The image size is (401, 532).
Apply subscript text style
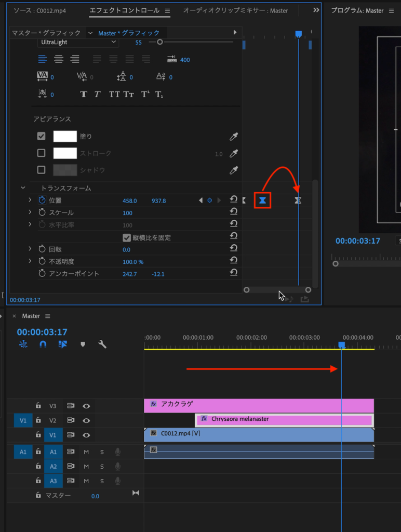coord(159,95)
